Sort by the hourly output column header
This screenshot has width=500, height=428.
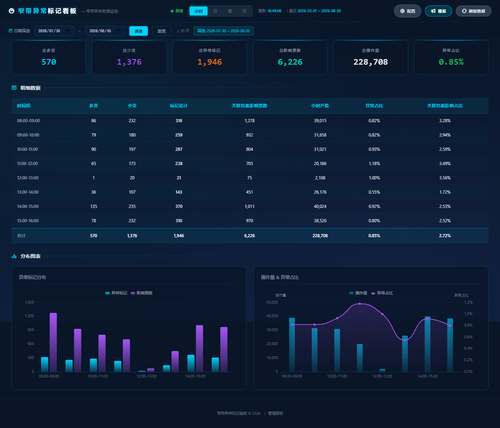click(x=320, y=106)
